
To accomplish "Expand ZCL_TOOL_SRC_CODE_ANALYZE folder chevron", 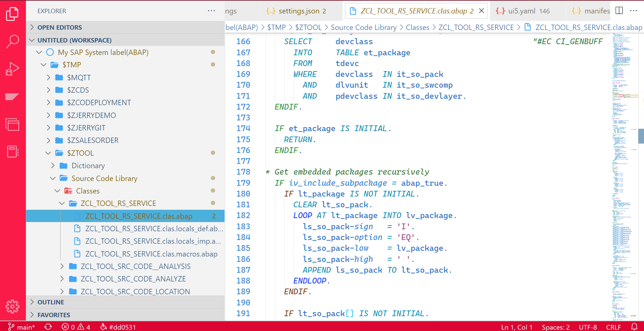I will pos(62,279).
